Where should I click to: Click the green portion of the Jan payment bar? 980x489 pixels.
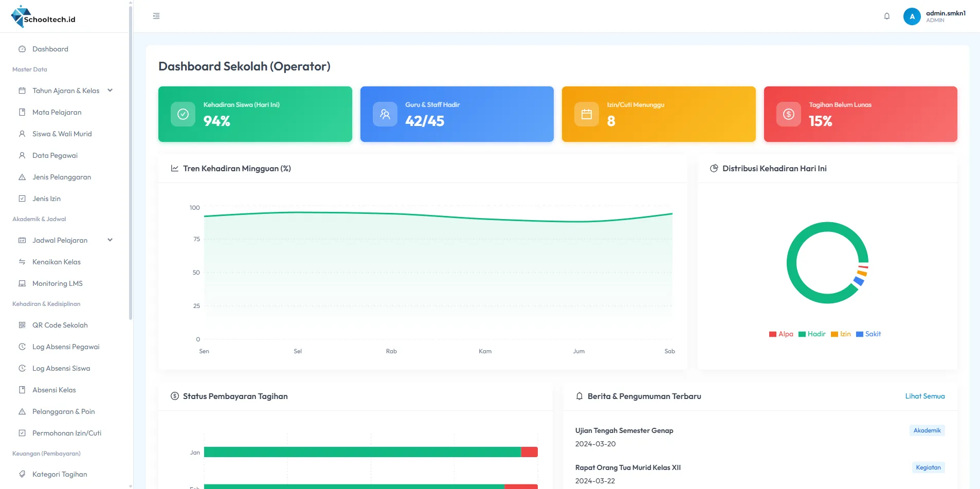click(362, 452)
